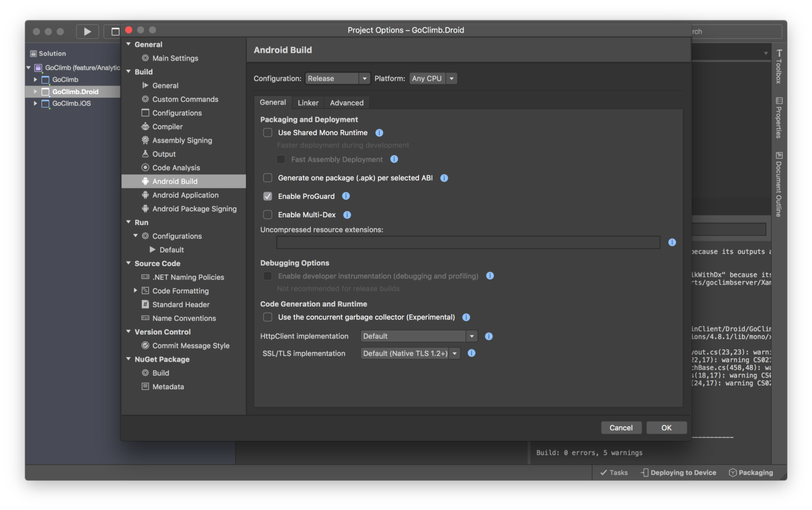The height and width of the screenshot is (510, 812).
Task: Click the uncompressed resource extensions text field
Action: (467, 243)
